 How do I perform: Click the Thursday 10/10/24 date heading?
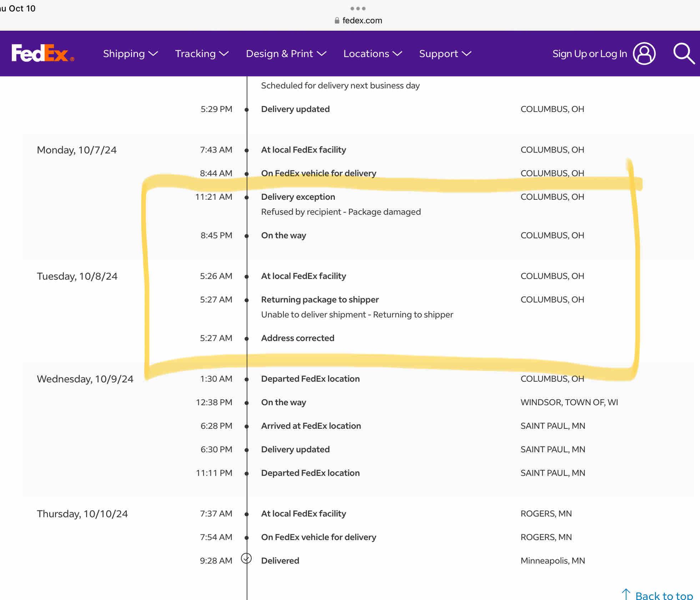82,514
